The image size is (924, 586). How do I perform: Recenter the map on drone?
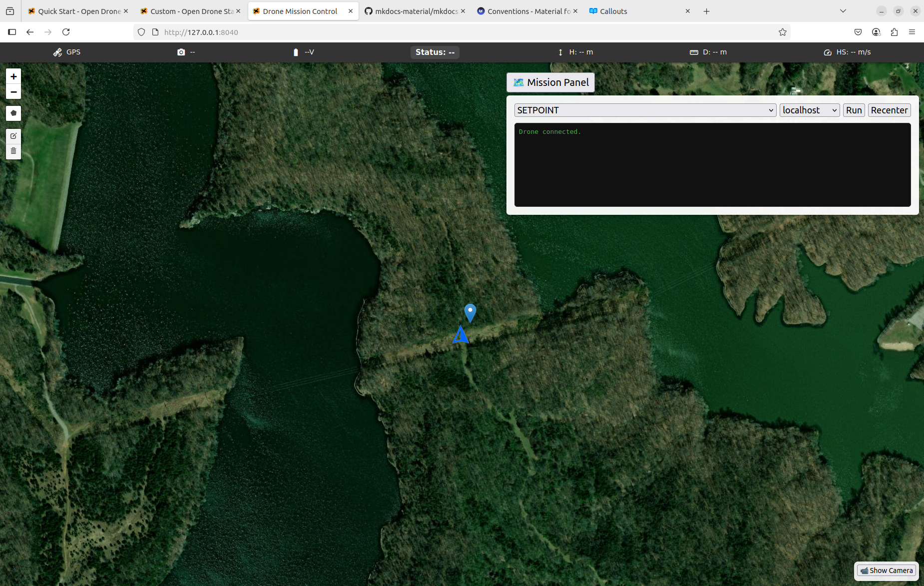(x=889, y=110)
